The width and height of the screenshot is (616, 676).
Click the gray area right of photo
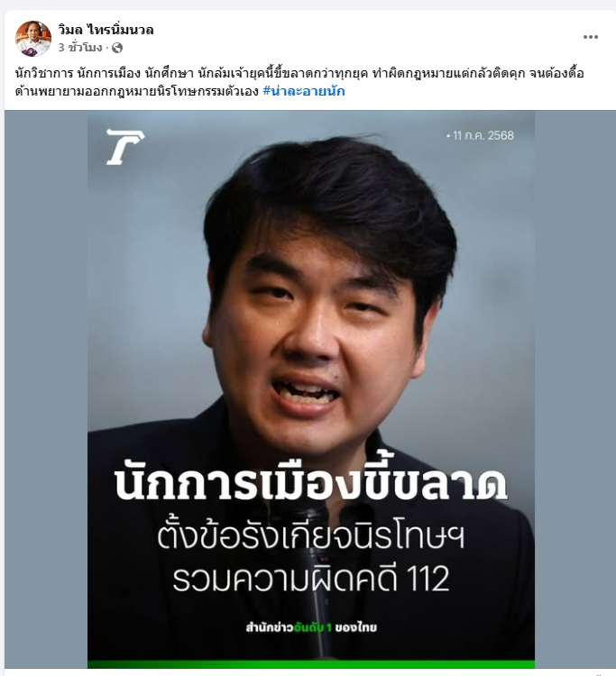tap(575, 389)
